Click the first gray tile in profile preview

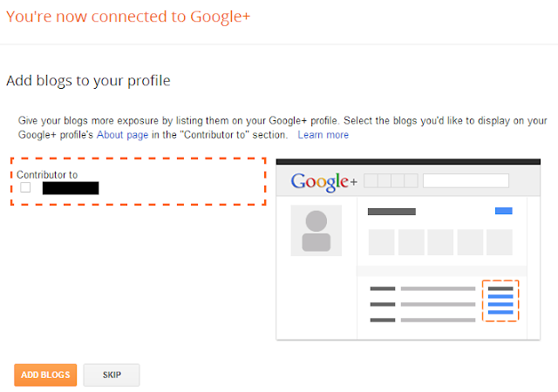click(x=382, y=241)
